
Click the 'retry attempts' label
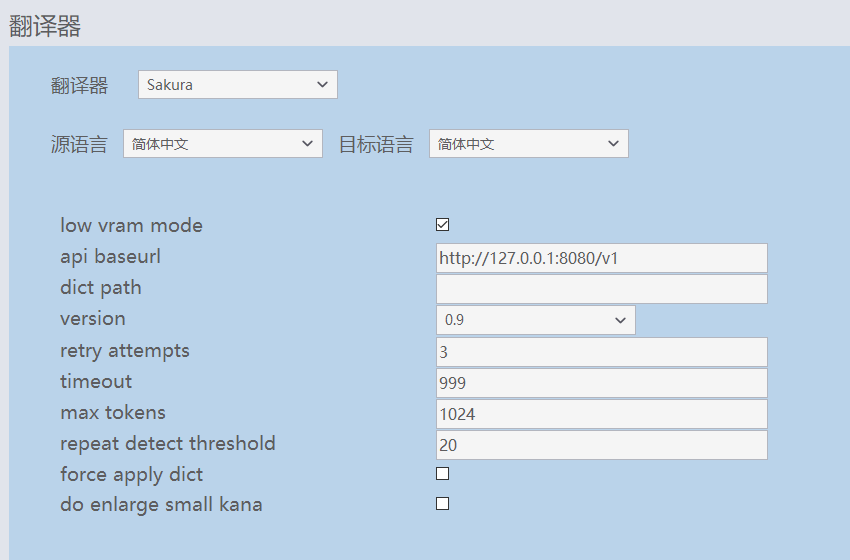coord(125,350)
